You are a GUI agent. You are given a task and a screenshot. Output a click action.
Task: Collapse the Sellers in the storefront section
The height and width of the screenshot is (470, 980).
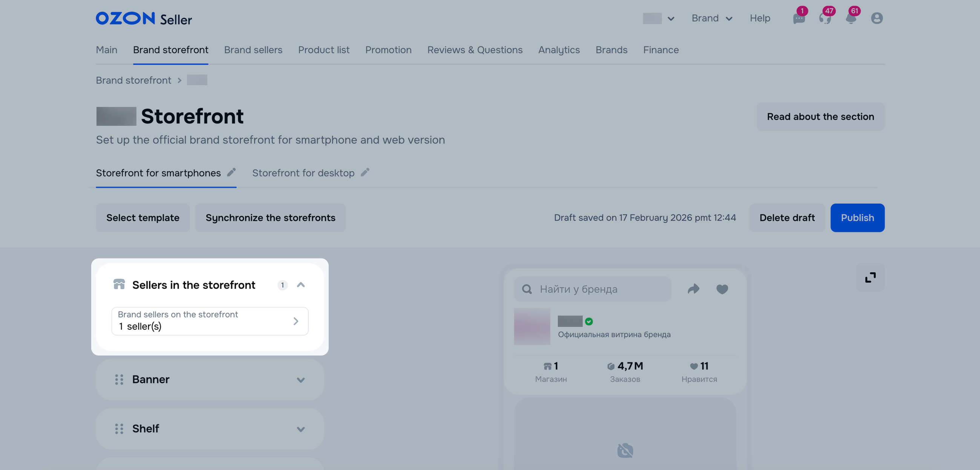point(301,285)
